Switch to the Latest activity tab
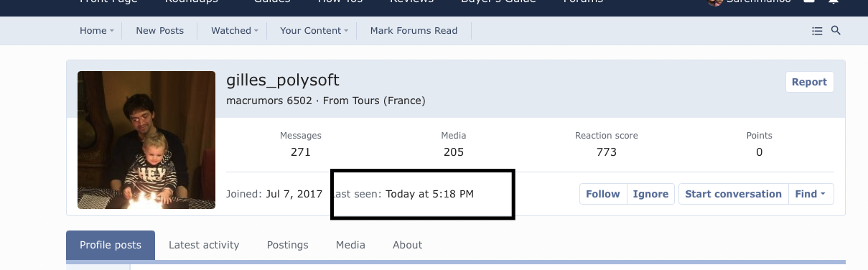This screenshot has width=868, height=270. point(204,245)
